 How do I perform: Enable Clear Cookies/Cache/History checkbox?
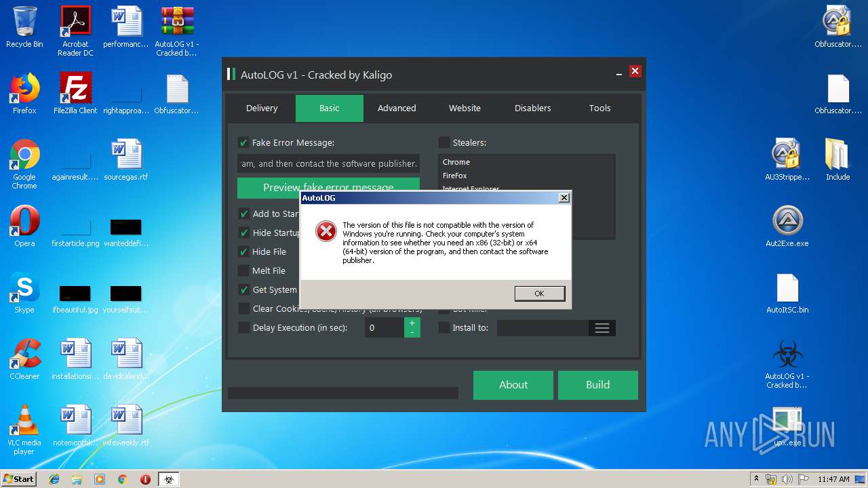pos(243,308)
